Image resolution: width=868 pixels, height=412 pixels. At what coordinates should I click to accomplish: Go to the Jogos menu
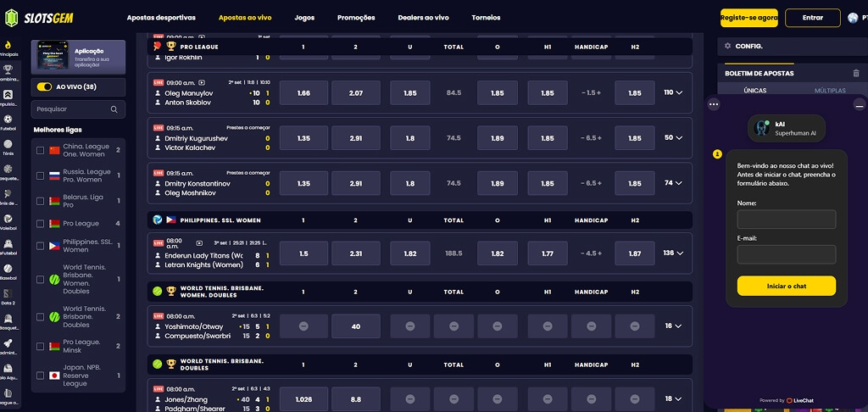[304, 18]
